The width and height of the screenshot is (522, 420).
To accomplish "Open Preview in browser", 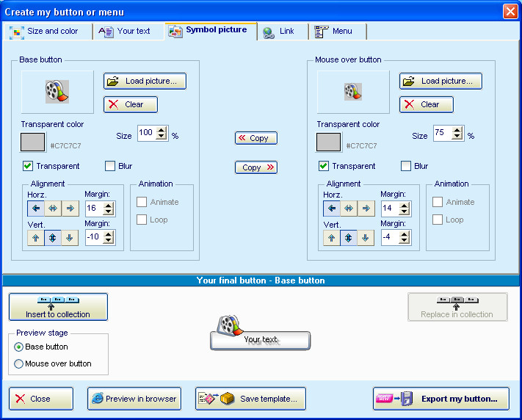I will pos(134,399).
